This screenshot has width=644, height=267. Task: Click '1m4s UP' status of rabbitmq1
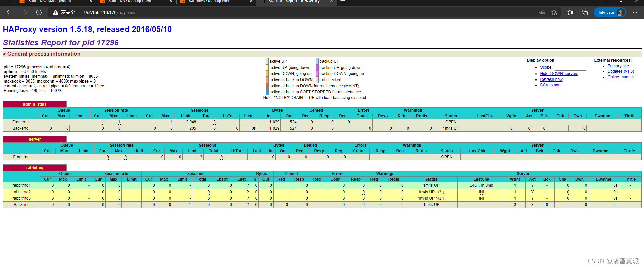click(431, 185)
